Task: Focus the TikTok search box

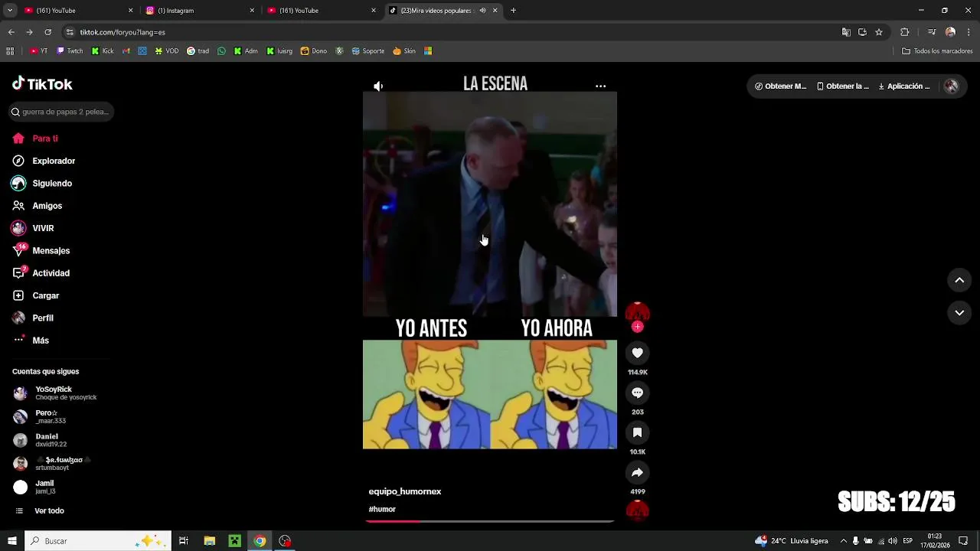Action: point(62,112)
